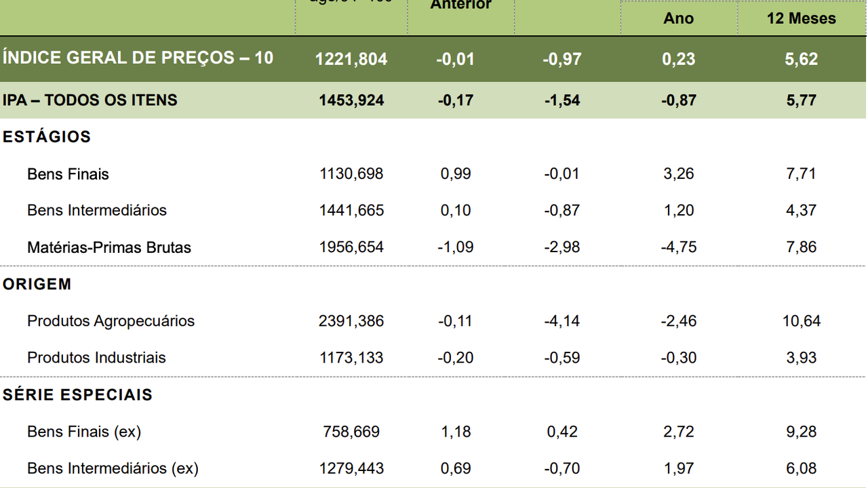
Task: Click the Bens Intermediários row label
Action: pos(97,210)
